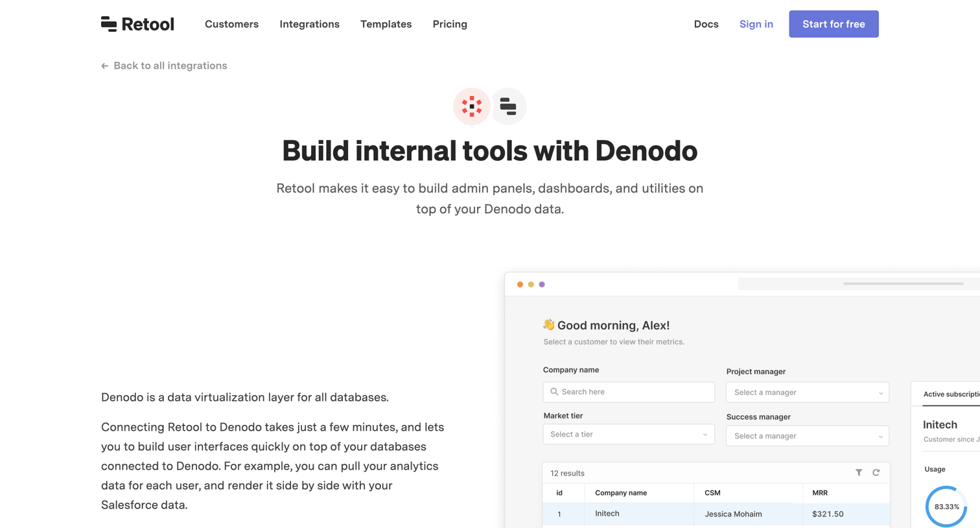Go back to all integrations

point(164,66)
